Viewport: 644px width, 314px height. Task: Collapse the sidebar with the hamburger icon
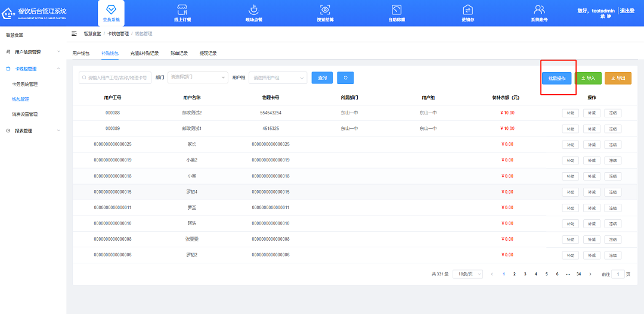click(75, 33)
